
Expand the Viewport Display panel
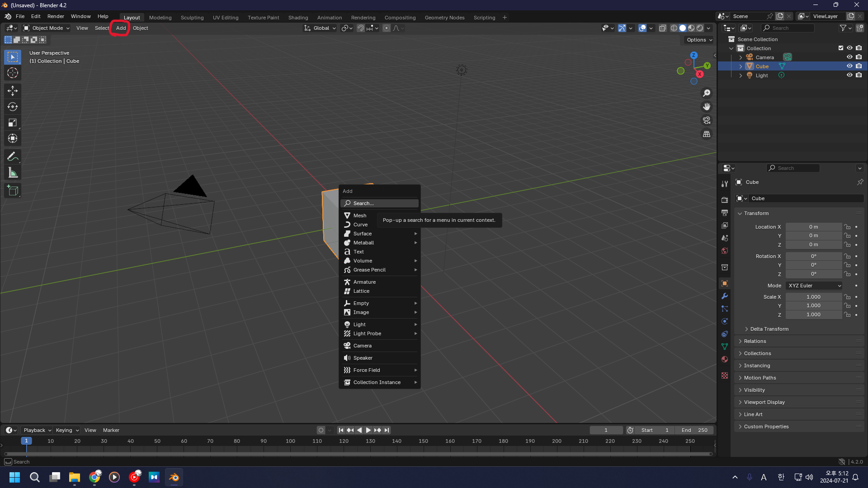click(764, 402)
